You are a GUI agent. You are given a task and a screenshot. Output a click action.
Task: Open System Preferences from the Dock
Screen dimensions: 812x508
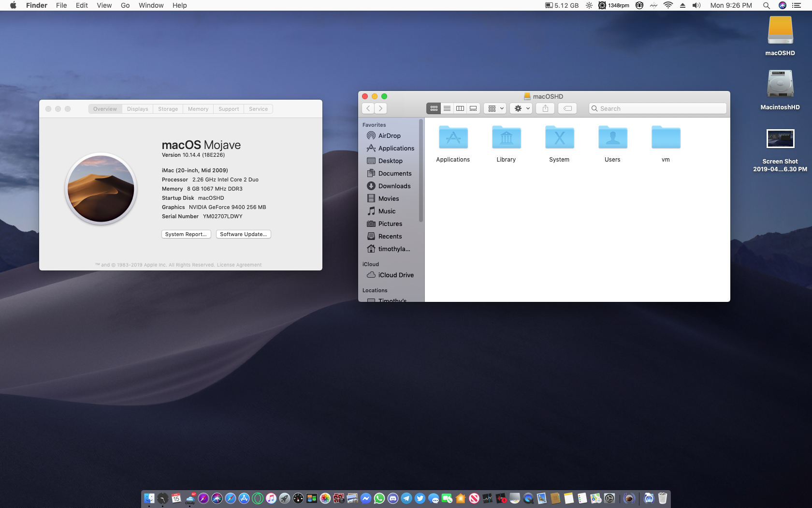[x=609, y=498]
